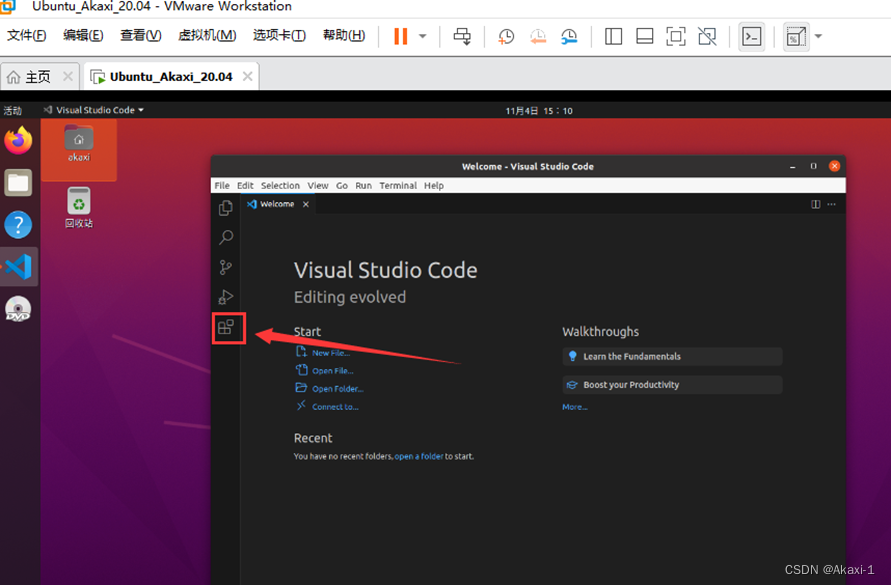Open the VMware power options dropdown arrow

pyautogui.click(x=423, y=36)
